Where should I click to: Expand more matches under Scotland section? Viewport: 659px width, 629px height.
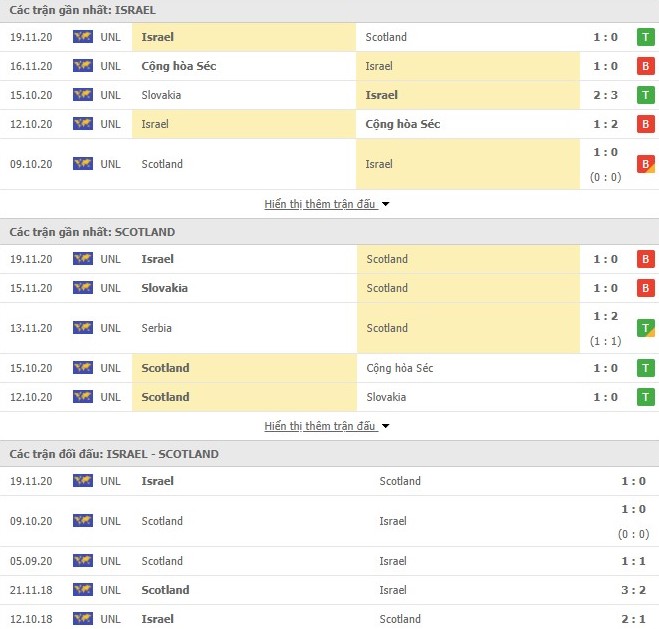[x=327, y=426]
